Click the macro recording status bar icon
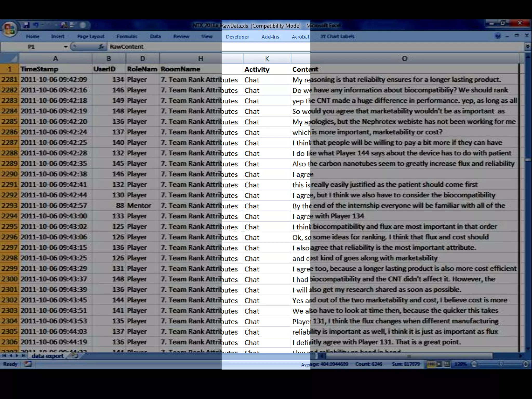Screen dimensions: 532x399 click(x=28, y=364)
